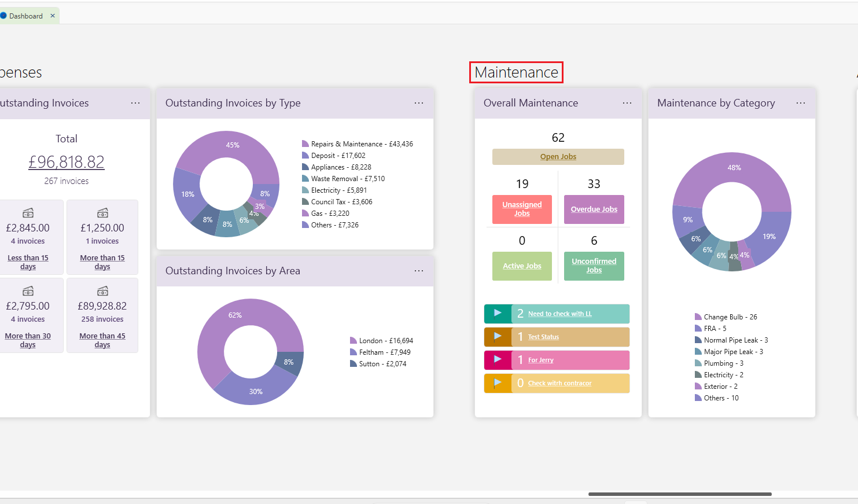Open options menu for Maintenance by Category
The width and height of the screenshot is (858, 504).
801,103
